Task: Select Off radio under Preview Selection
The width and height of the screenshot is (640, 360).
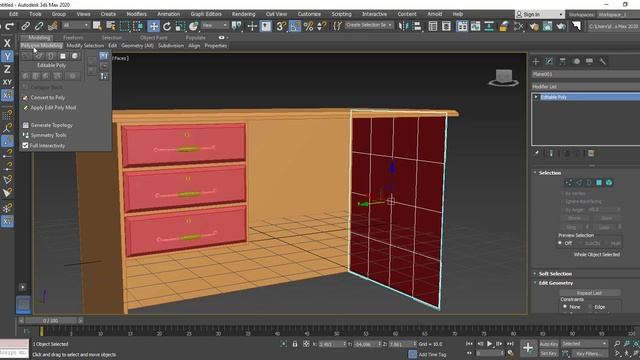Action: coord(560,243)
